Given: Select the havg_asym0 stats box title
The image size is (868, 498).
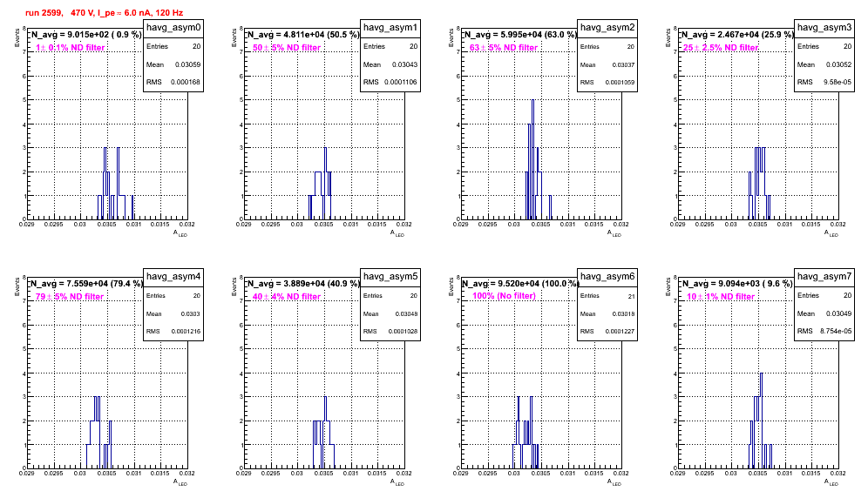Looking at the screenshot, I should point(173,28).
